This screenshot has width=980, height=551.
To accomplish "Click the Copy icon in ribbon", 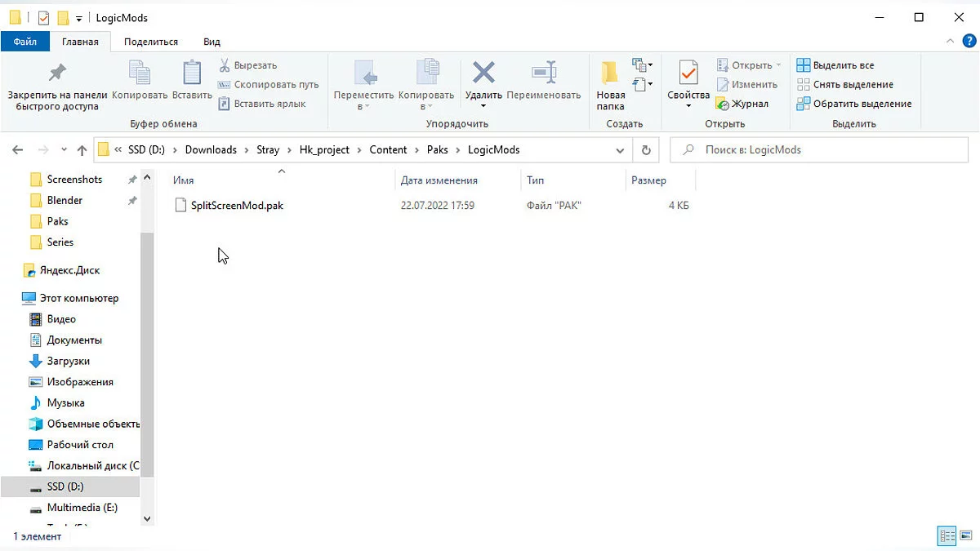I will [140, 73].
